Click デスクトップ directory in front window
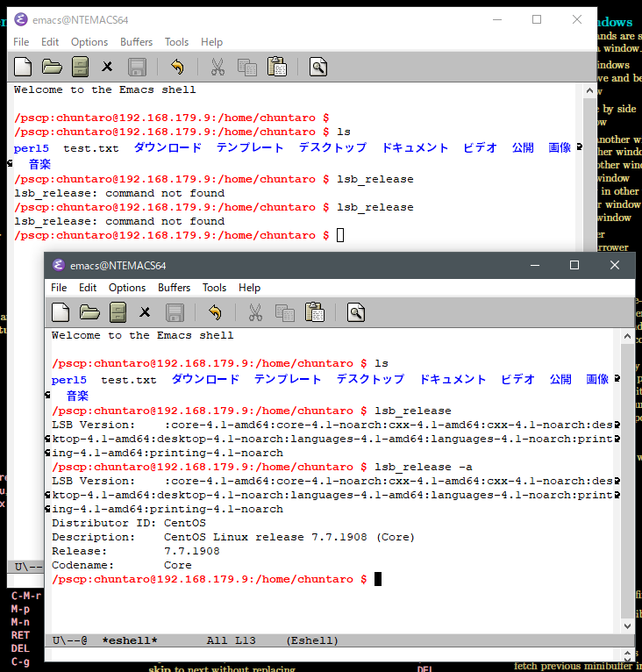 [370, 379]
